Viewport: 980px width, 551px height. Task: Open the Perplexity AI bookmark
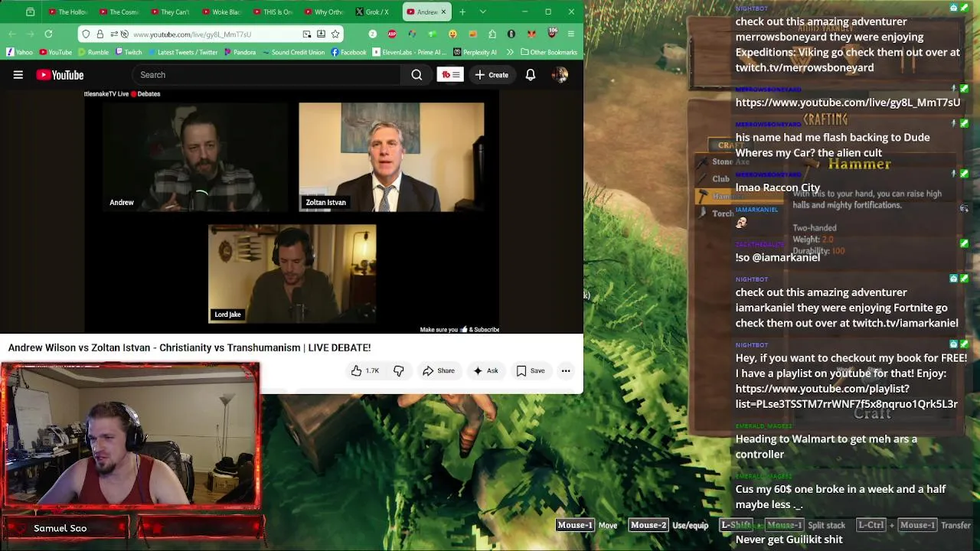click(x=475, y=52)
